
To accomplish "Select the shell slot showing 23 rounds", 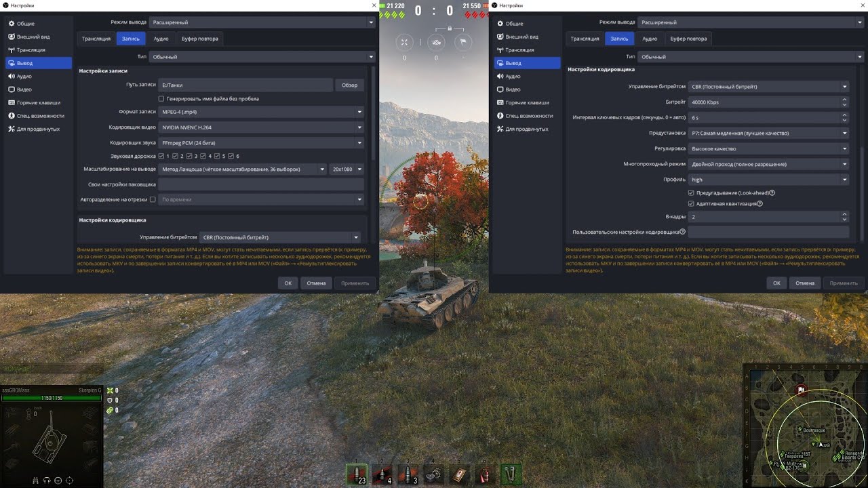I will click(x=357, y=474).
